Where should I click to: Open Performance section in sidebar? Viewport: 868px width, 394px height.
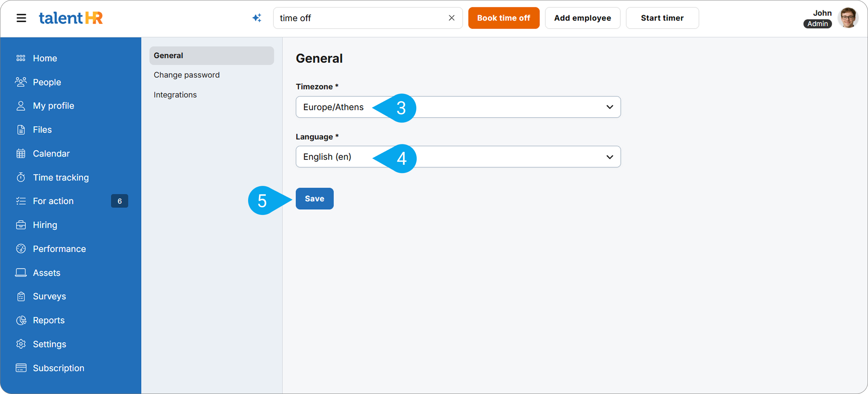point(59,249)
